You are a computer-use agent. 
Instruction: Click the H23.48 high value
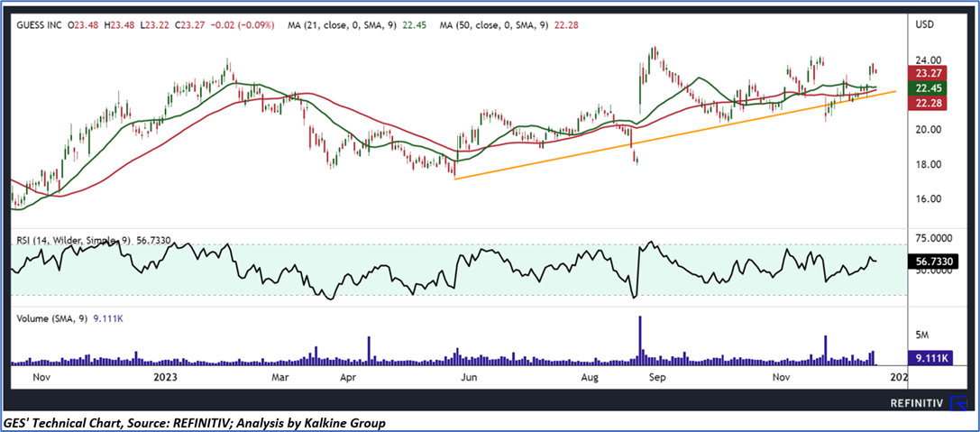click(x=121, y=25)
